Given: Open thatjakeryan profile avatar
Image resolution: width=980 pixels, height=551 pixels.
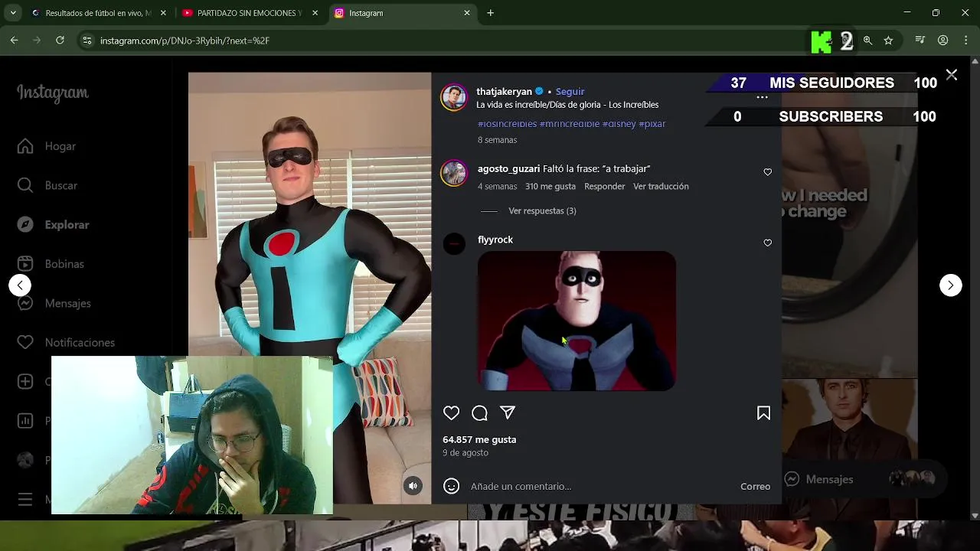Looking at the screenshot, I should click(x=454, y=97).
